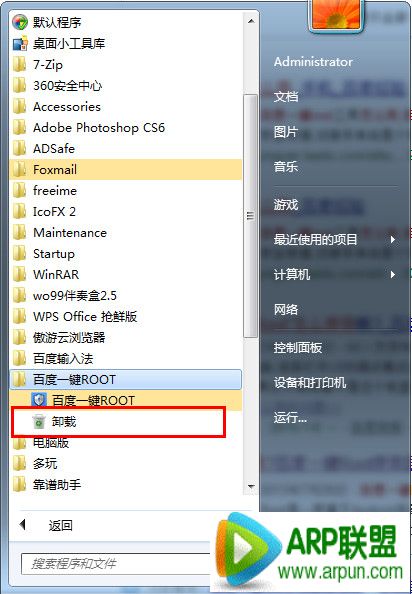Click the programs list scrollbar thumb

(250, 216)
